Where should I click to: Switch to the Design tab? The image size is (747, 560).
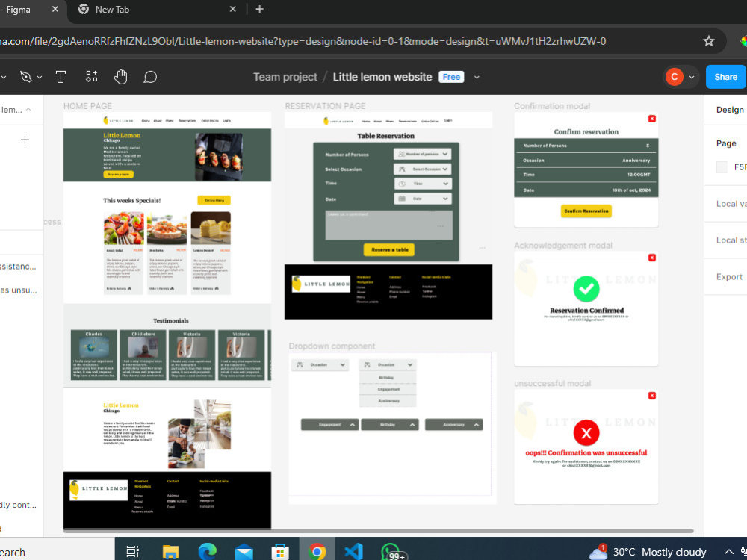click(x=730, y=110)
